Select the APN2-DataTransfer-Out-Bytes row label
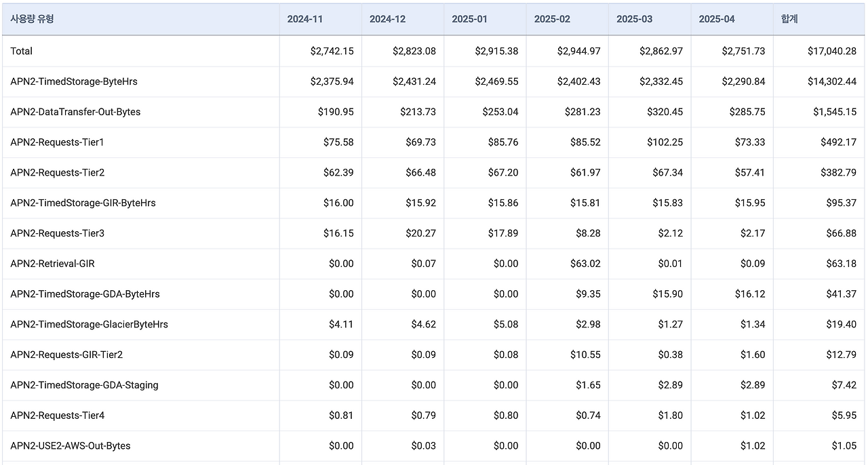Screen dimensions: 868x465 (x=75, y=112)
